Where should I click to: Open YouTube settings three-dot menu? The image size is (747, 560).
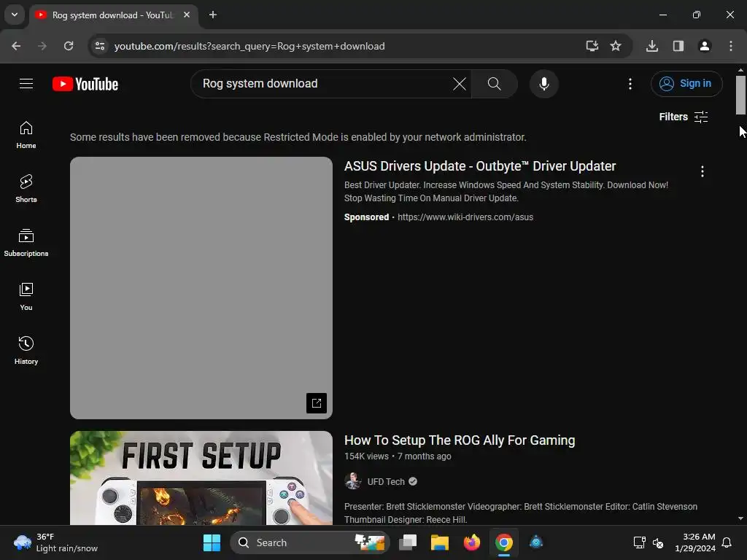630,84
